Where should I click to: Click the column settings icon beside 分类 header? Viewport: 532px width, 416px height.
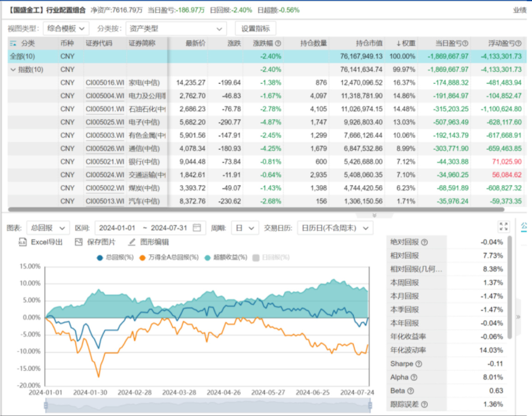(13, 43)
